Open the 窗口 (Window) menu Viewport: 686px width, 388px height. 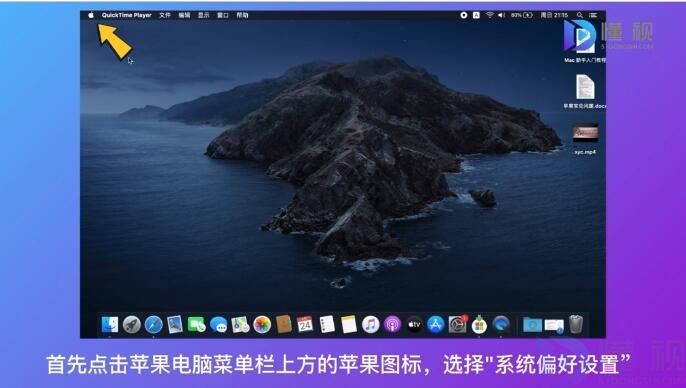point(223,15)
